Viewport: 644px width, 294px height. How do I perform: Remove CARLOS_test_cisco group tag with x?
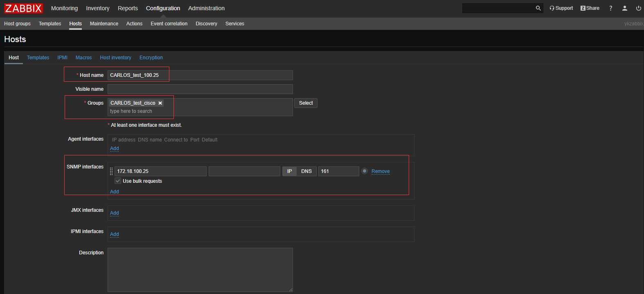pos(160,103)
